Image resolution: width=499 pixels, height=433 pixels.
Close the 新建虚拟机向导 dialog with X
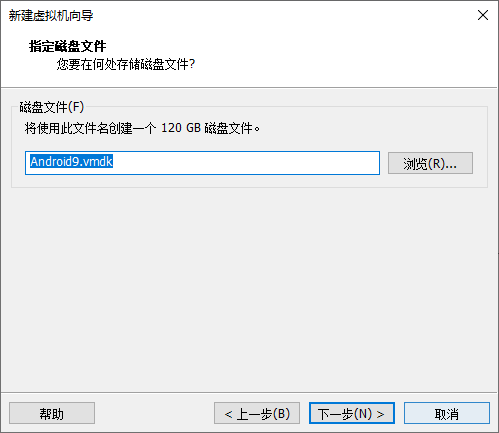[482, 15]
